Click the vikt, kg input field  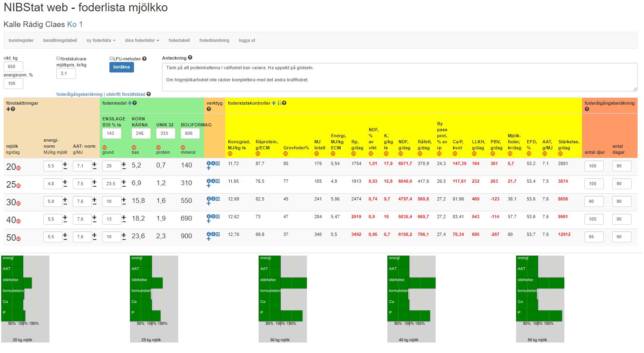click(x=13, y=67)
